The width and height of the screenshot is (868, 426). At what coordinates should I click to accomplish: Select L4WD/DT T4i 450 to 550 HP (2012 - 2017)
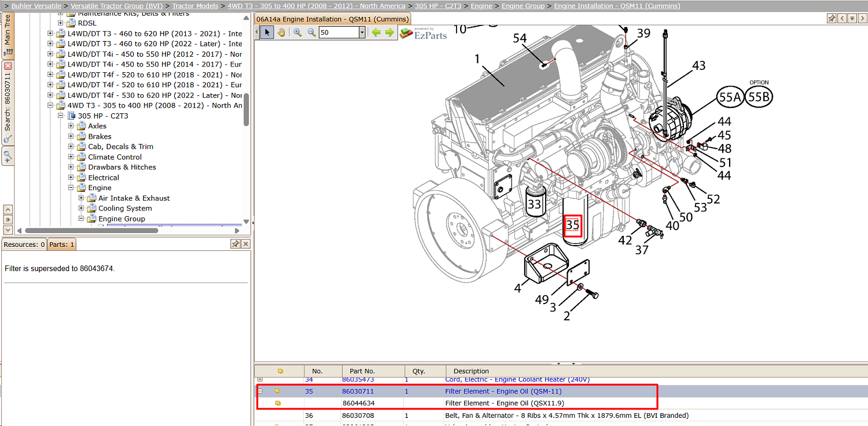tap(155, 54)
